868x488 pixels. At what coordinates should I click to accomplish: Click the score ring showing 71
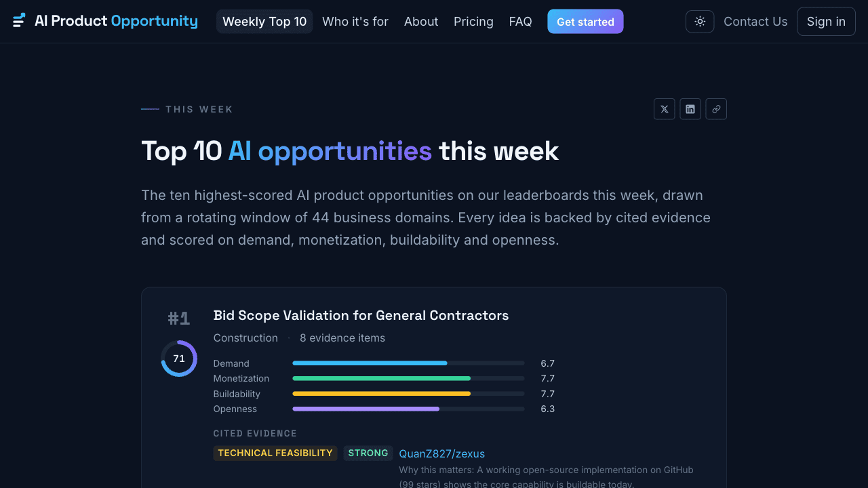point(179,359)
